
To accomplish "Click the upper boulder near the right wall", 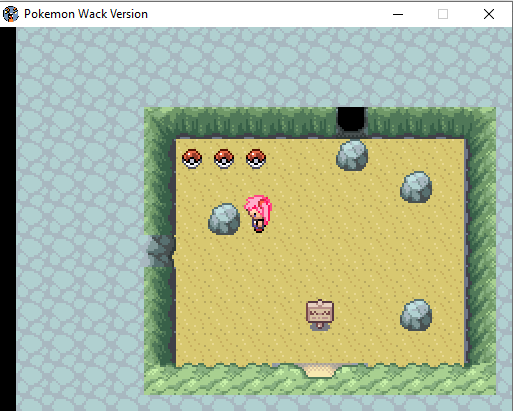I will pos(416,187).
